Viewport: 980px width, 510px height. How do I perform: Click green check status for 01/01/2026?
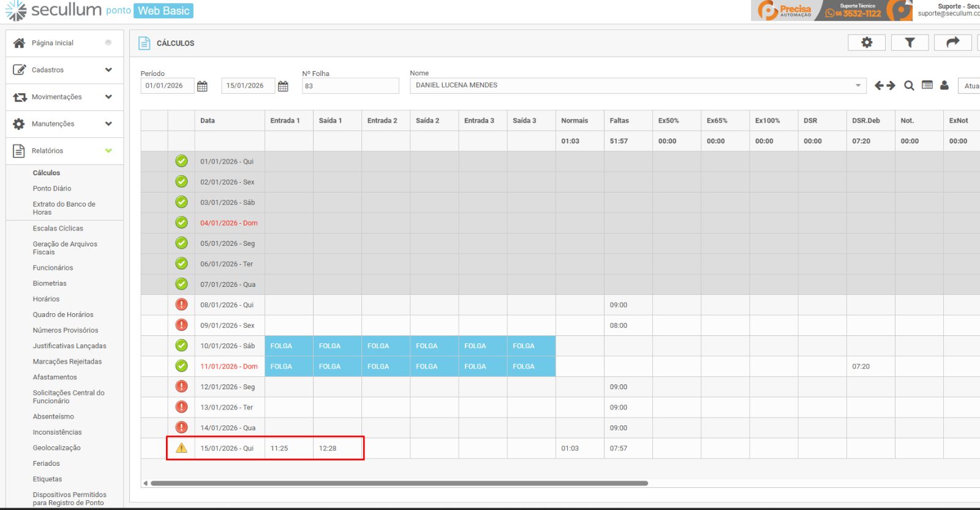point(181,161)
